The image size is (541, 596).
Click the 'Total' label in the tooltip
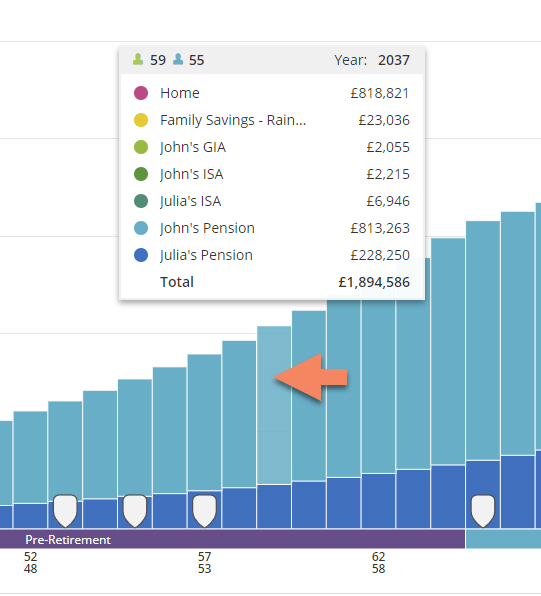177,282
